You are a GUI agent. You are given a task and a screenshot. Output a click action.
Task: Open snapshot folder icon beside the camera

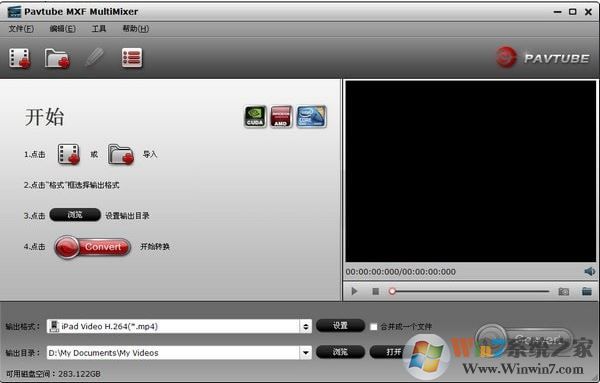587,291
